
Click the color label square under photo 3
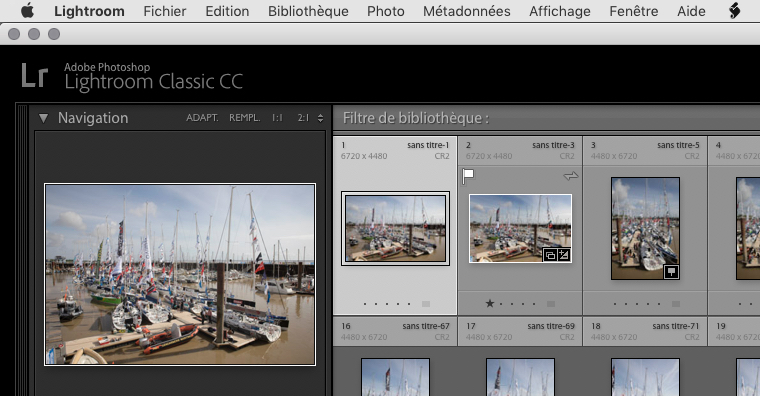pos(676,304)
